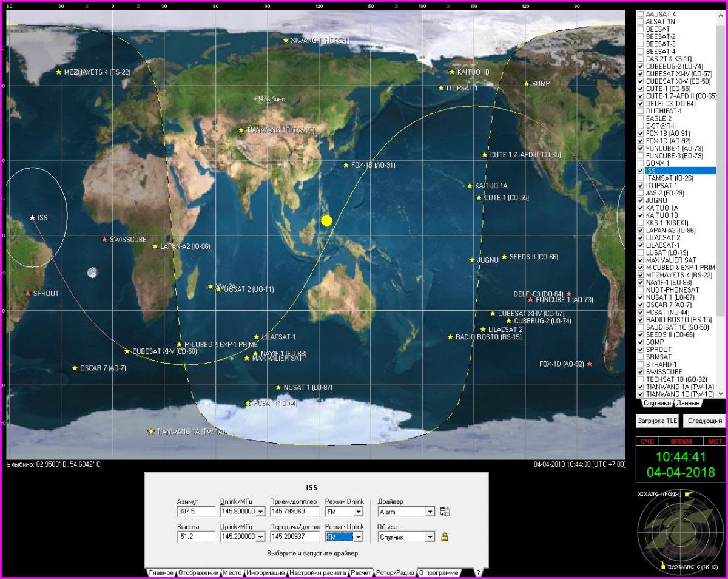Image resolution: width=728 pixels, height=579 pixels.
Task: Click the Moon icon on the map
Action: (92, 273)
